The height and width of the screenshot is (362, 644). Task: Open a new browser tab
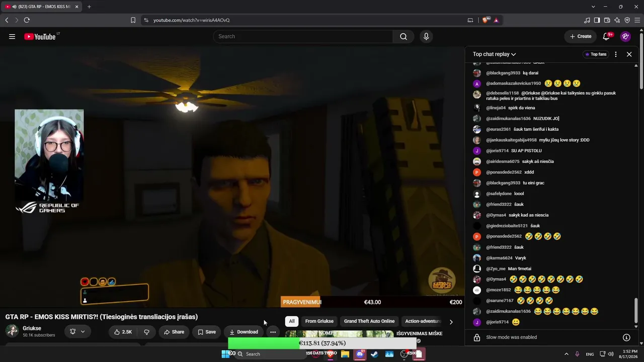click(89, 7)
